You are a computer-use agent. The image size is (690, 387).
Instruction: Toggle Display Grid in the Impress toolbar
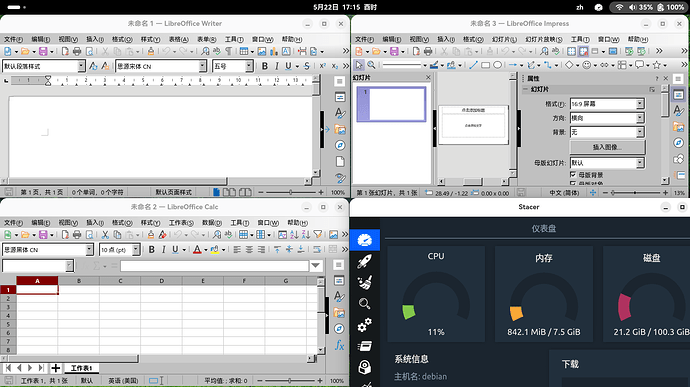571,52
